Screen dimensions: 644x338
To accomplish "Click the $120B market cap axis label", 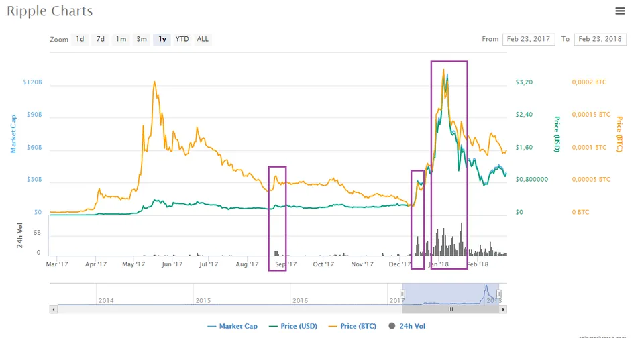I will [32, 82].
